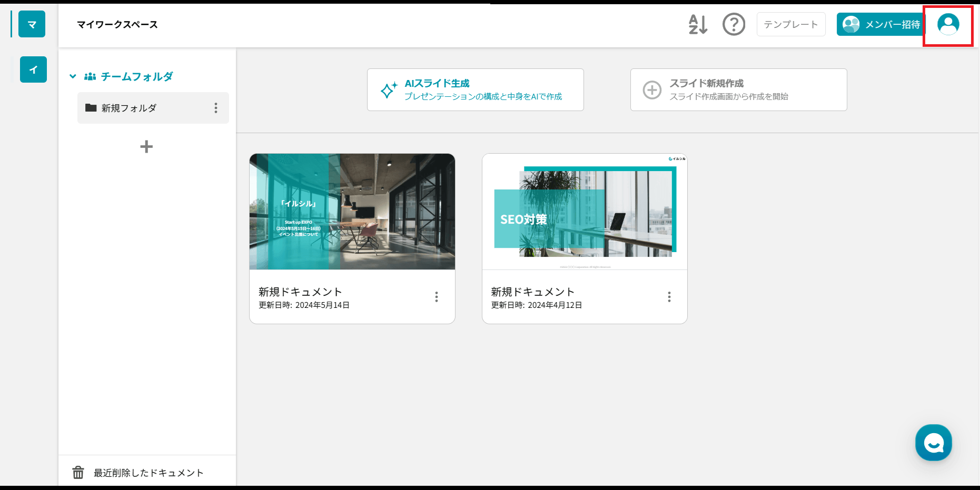Start AIスライド生成
This screenshot has height=490, width=980.
click(x=475, y=89)
